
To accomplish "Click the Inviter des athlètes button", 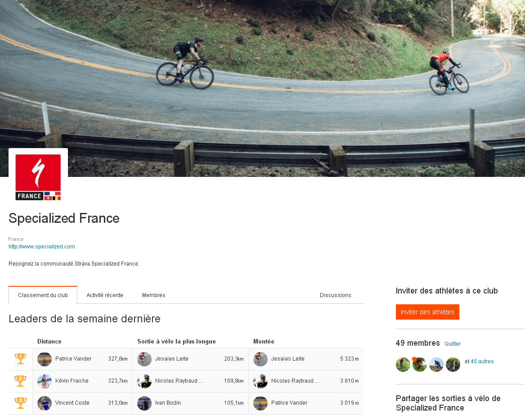I will 427,312.
